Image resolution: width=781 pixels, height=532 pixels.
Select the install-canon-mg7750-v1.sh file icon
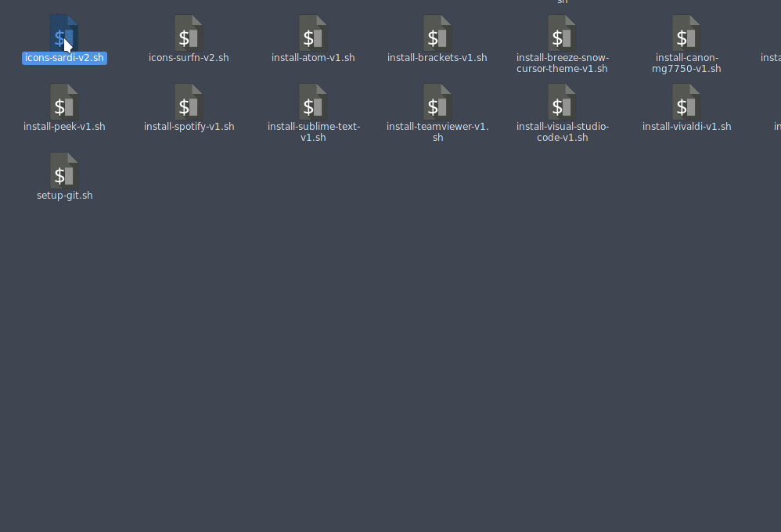687,33
